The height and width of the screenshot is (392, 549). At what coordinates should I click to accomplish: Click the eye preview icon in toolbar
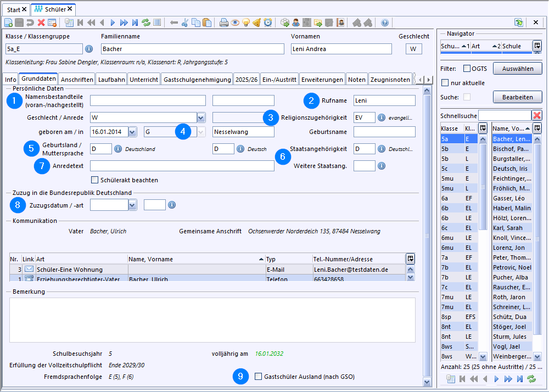(235, 23)
